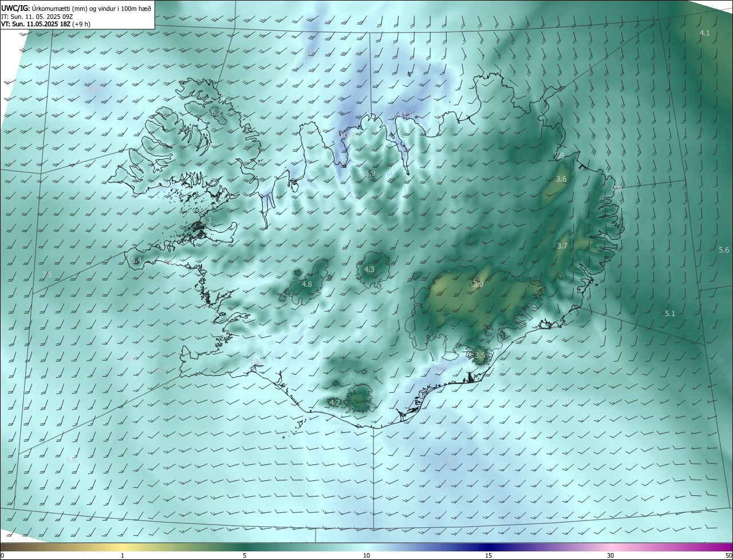
Task: Click the 15 tick on the colour scale
Action: coord(488,556)
